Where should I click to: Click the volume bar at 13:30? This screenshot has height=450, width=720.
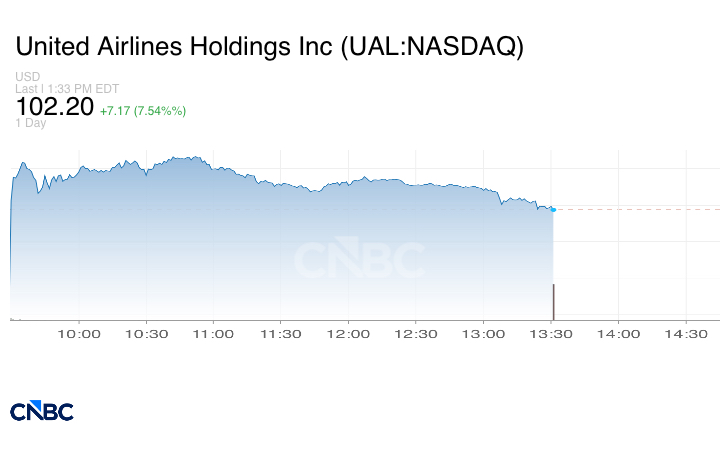point(554,302)
